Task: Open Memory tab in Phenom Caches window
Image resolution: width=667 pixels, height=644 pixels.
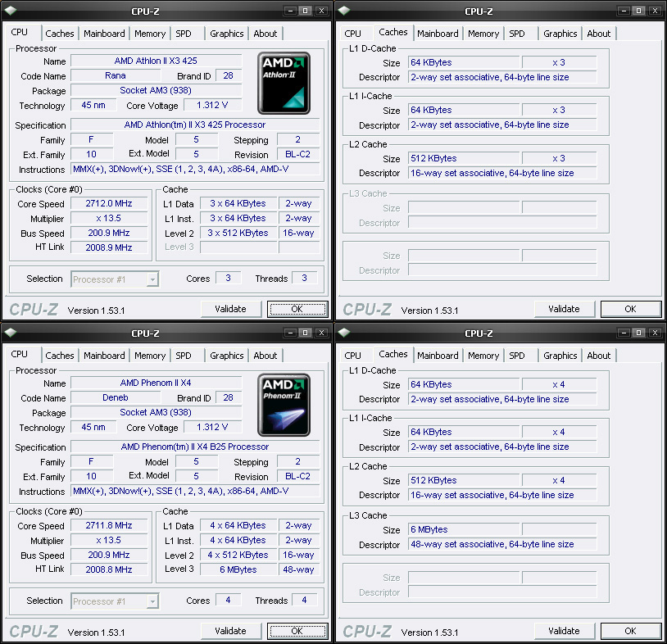Action: pos(483,356)
